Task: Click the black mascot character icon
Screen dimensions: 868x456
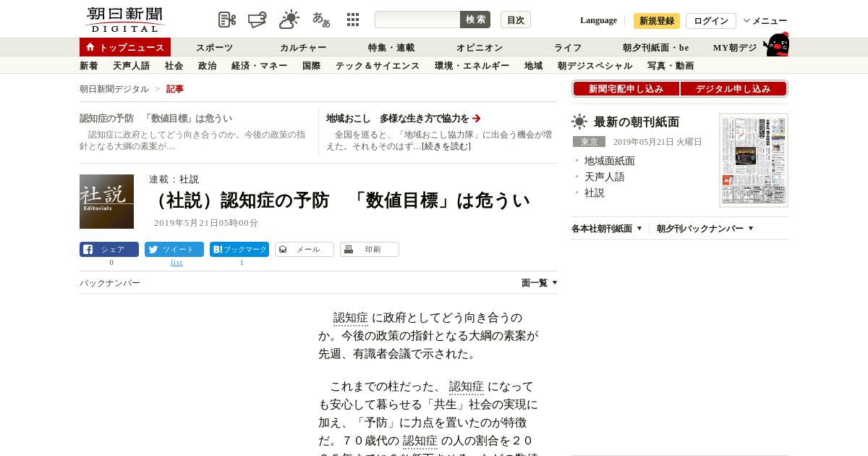Action: (x=776, y=44)
